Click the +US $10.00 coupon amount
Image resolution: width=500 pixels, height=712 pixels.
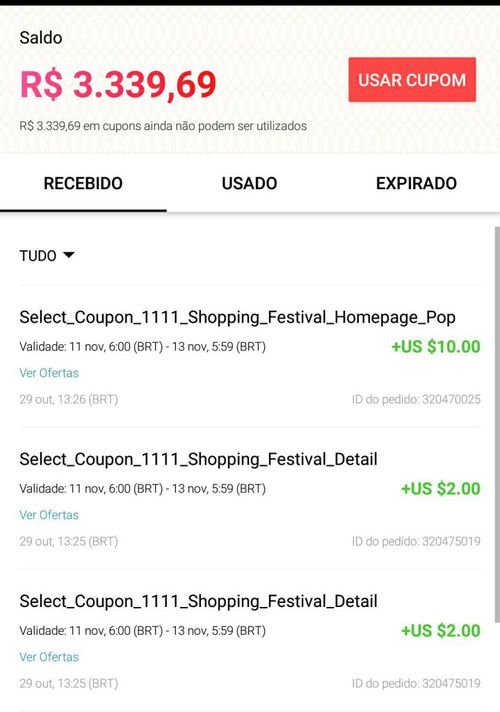[x=436, y=347]
